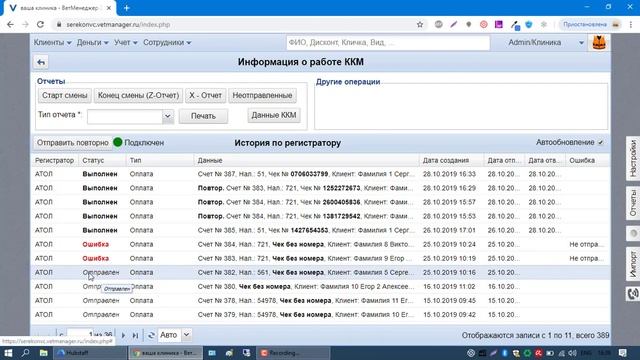Screen dimensions: 640x360
Task: Open the Авто refresh interval dropdown
Action: 186,335
